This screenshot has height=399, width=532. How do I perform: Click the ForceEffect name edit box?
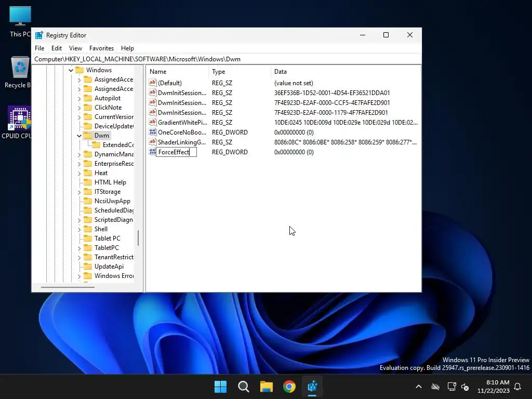(x=177, y=152)
